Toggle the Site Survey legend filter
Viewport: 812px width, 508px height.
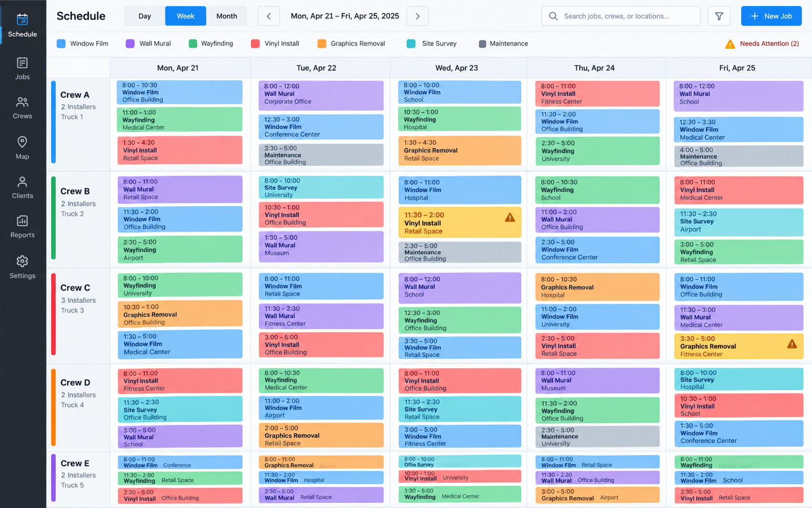[x=432, y=44]
